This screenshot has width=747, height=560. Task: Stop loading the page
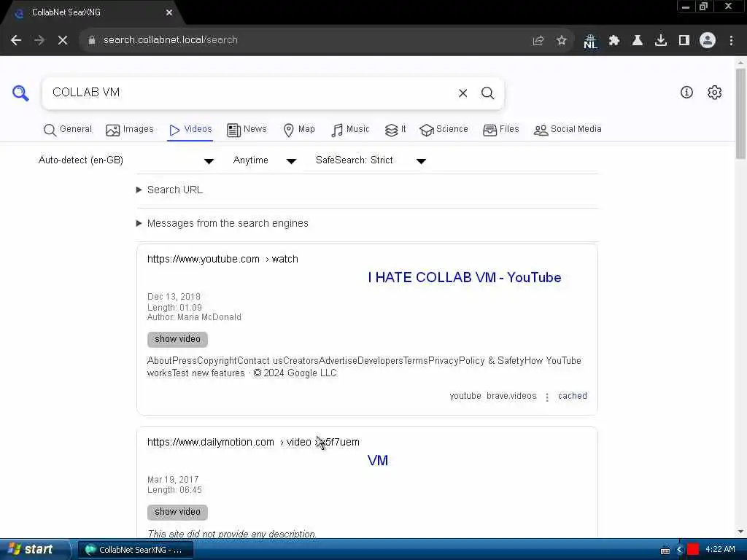[63, 40]
